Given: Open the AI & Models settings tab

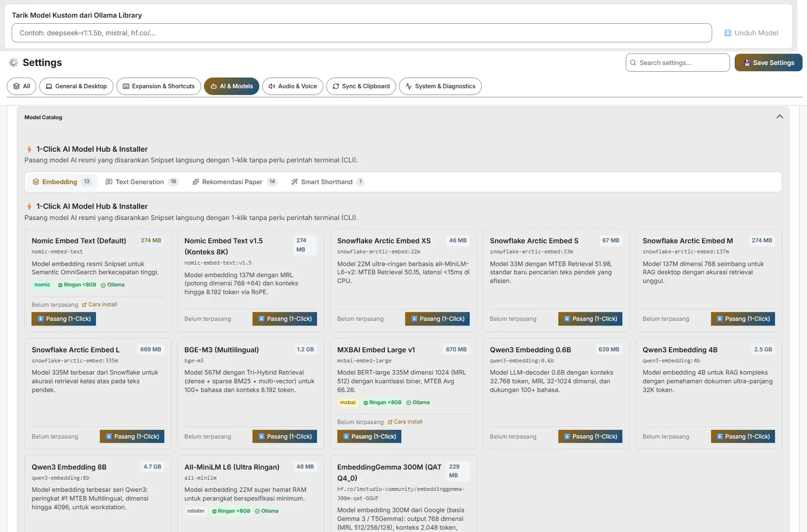Looking at the screenshot, I should (232, 86).
